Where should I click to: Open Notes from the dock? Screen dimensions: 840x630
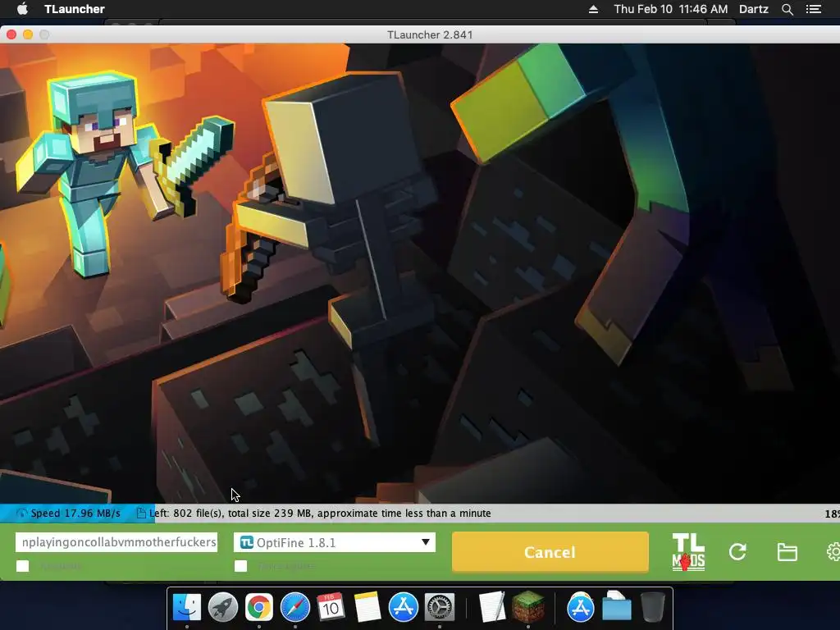point(367,607)
